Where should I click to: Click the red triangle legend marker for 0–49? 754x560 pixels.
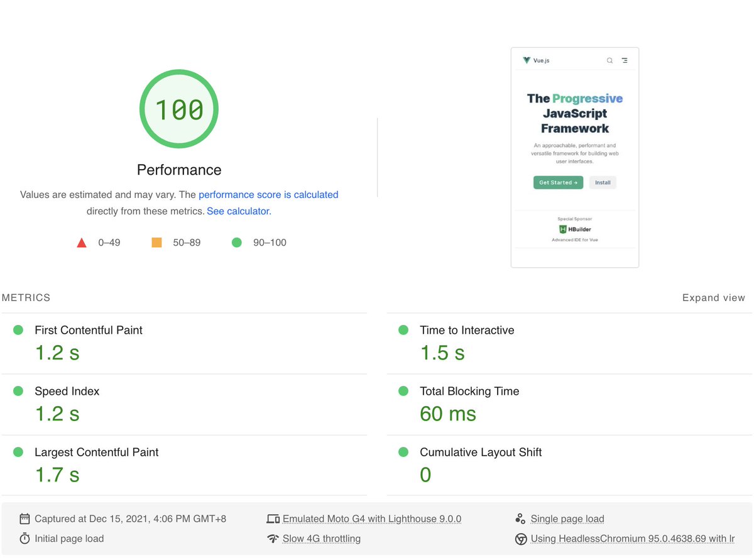point(82,242)
